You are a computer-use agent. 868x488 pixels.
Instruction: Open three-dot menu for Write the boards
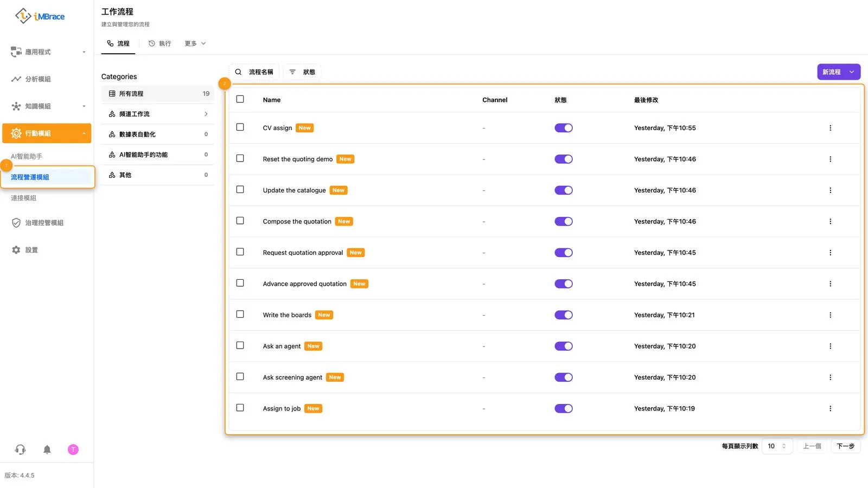point(830,315)
